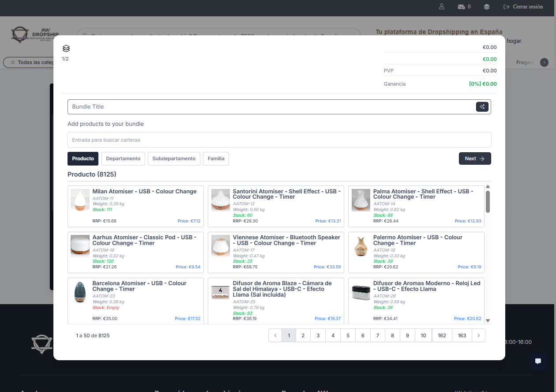
Task: Select Santorini Atomiser product thumbnail
Action: [221, 200]
